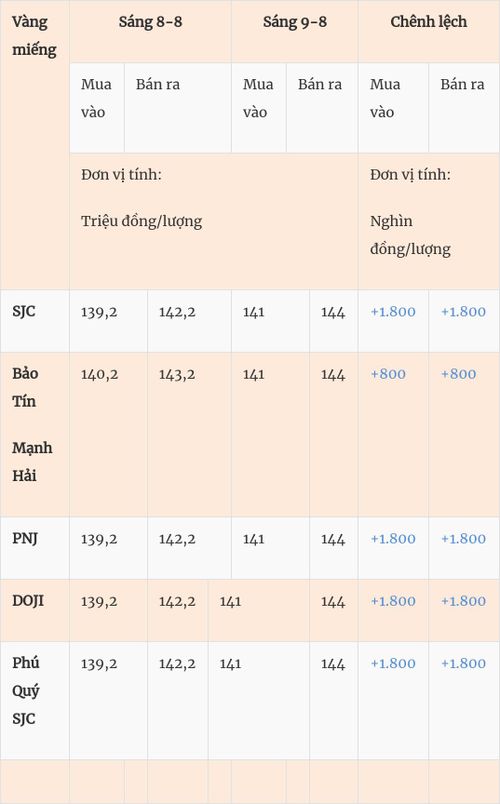Click DOJI sell difference +1.800 value

point(463,601)
